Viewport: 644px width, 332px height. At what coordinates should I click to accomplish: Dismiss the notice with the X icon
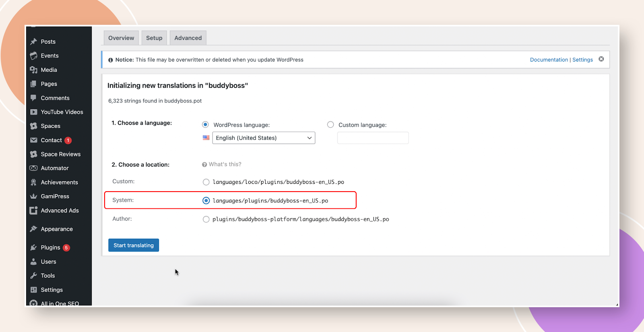[x=601, y=59]
